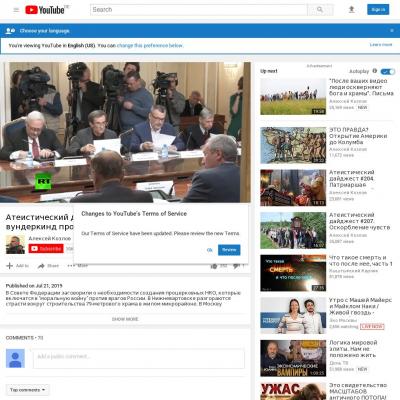This screenshot has width=400, height=400.
Task: Click the Share arrow icon
Action: click(x=41, y=266)
